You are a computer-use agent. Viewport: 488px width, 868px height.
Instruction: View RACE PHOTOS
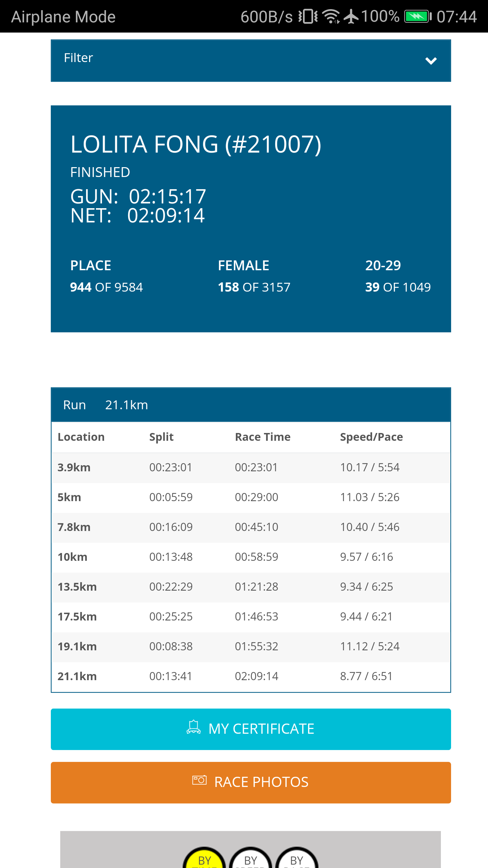coord(251,783)
